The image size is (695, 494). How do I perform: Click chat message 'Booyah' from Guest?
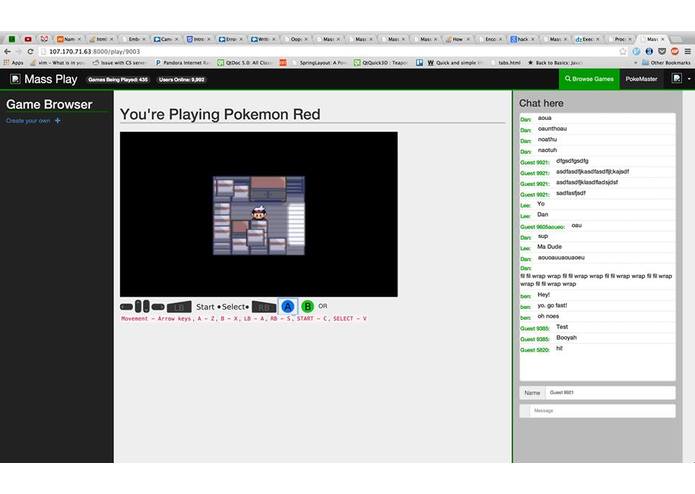[x=566, y=338]
